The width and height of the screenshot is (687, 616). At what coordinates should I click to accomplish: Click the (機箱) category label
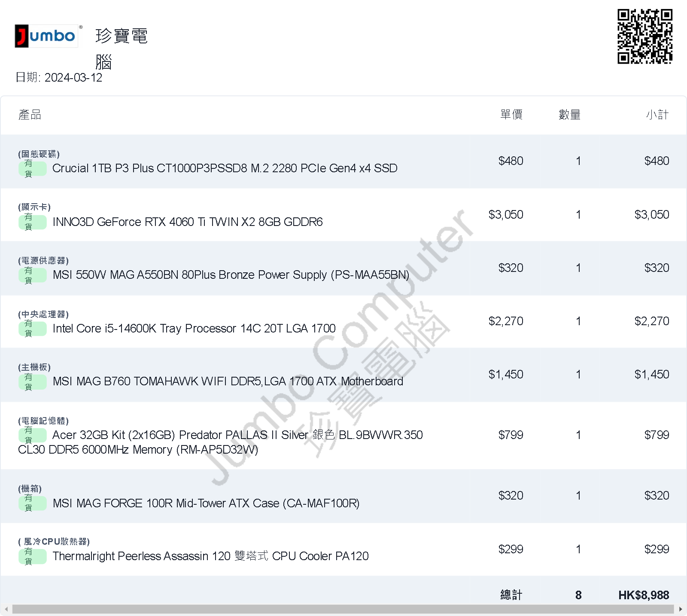[30, 488]
